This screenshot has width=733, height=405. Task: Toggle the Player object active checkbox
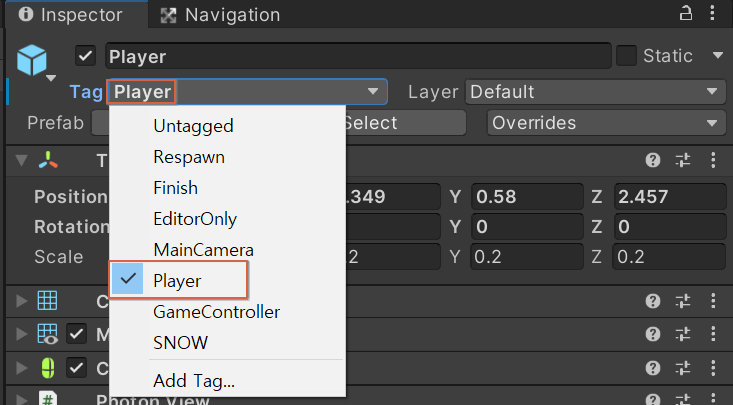pos(86,56)
